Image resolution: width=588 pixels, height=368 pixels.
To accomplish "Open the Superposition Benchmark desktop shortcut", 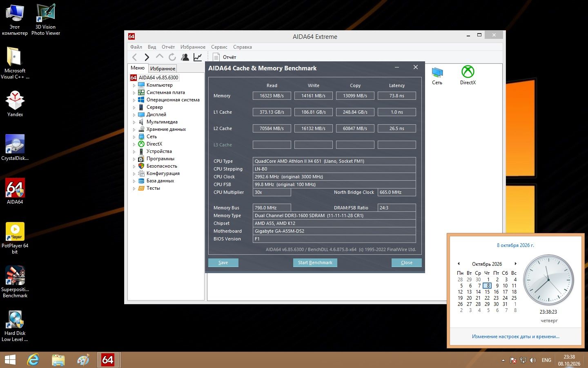I will 15,282.
